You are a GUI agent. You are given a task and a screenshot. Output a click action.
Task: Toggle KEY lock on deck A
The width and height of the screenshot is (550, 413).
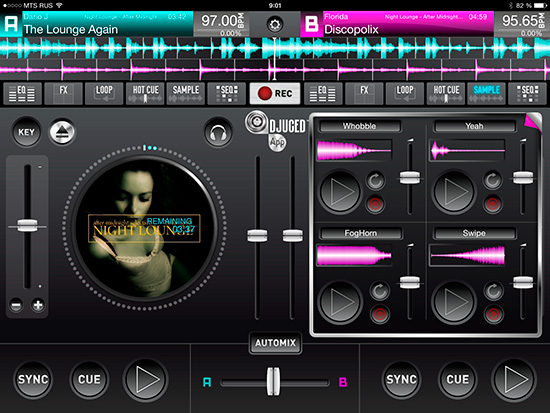click(x=26, y=132)
